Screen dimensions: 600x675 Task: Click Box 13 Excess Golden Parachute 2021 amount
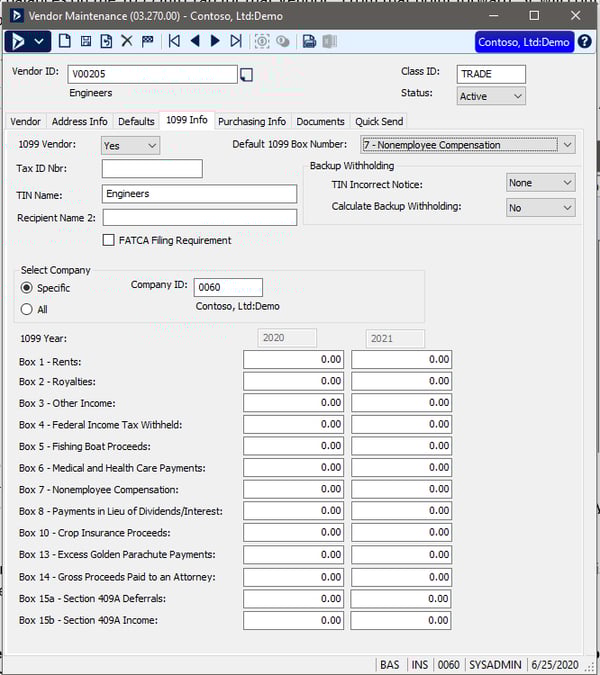(402, 554)
